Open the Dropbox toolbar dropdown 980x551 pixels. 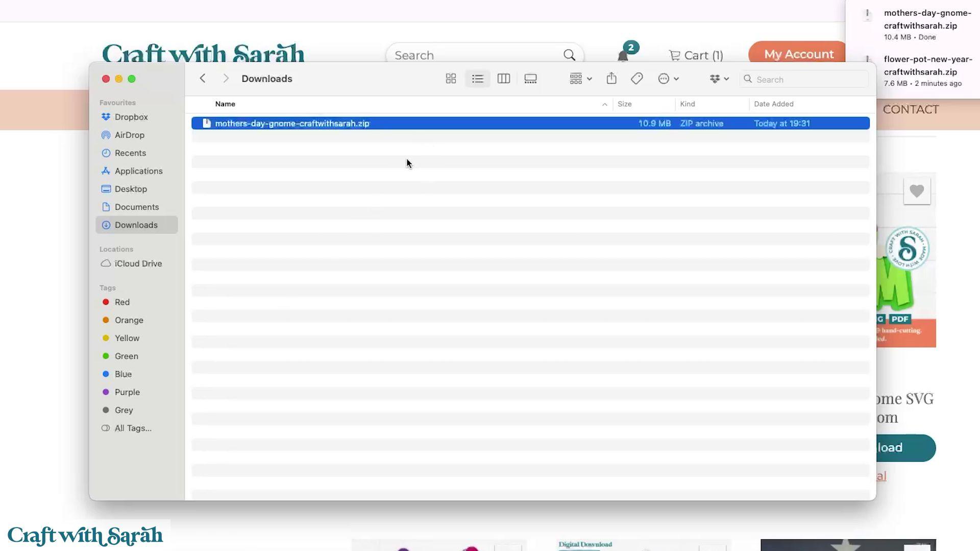pyautogui.click(x=719, y=79)
